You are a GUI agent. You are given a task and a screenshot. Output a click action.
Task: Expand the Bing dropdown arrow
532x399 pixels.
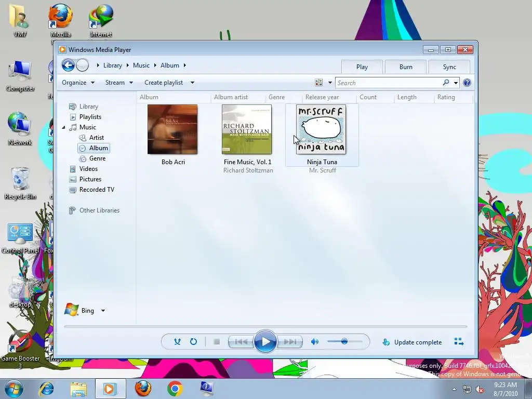103,311
